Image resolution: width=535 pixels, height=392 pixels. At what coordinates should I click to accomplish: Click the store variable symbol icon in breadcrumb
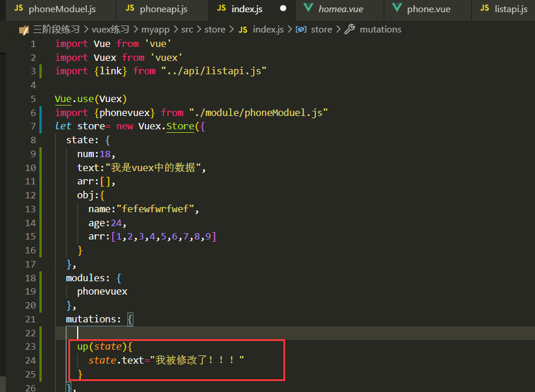(x=301, y=30)
